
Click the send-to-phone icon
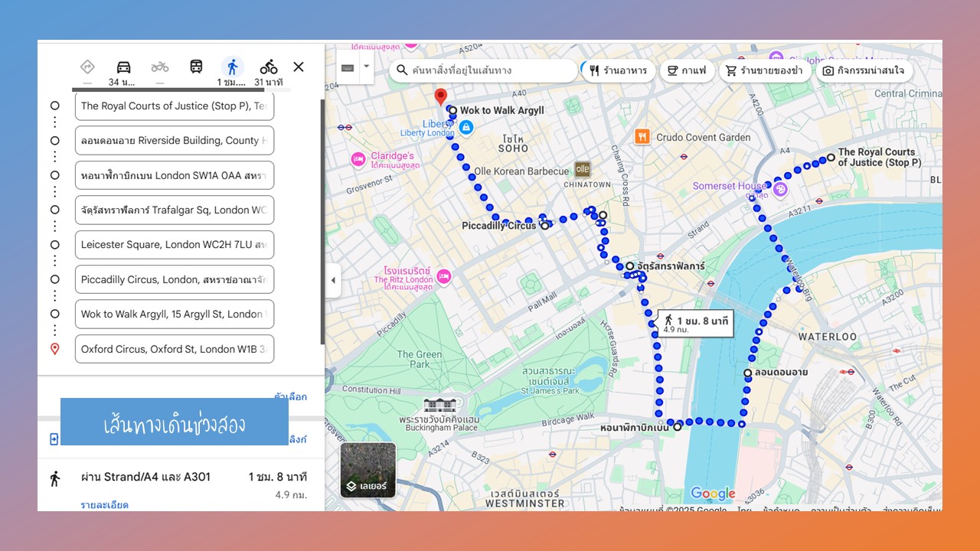coord(54,439)
